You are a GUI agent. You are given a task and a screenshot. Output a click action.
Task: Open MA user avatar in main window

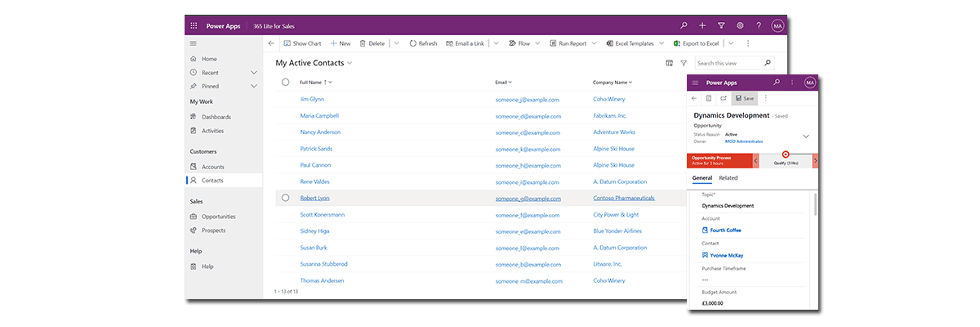[777, 26]
